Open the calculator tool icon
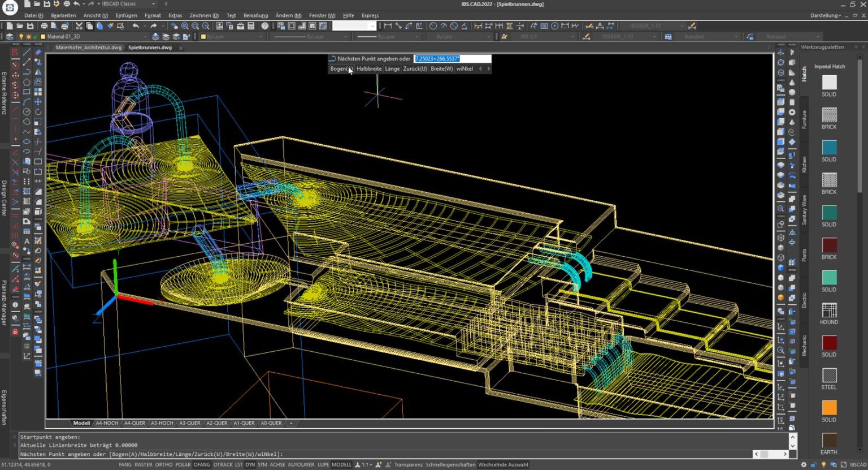868x470 pixels. click(x=251, y=26)
